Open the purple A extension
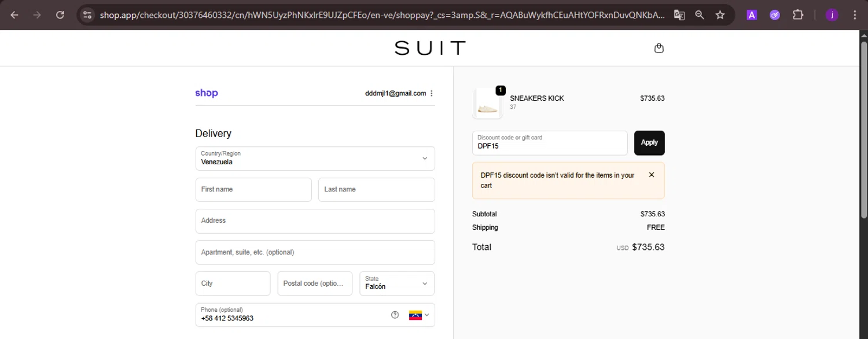 (x=752, y=15)
